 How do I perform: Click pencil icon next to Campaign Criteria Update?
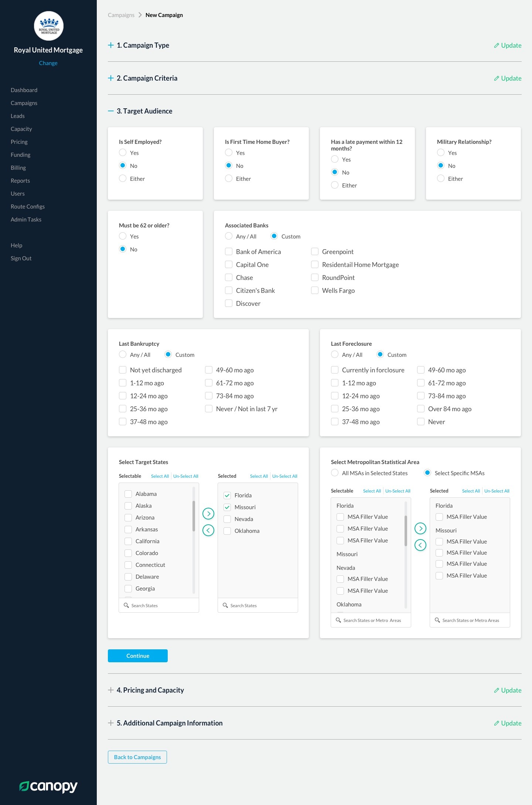(x=497, y=78)
